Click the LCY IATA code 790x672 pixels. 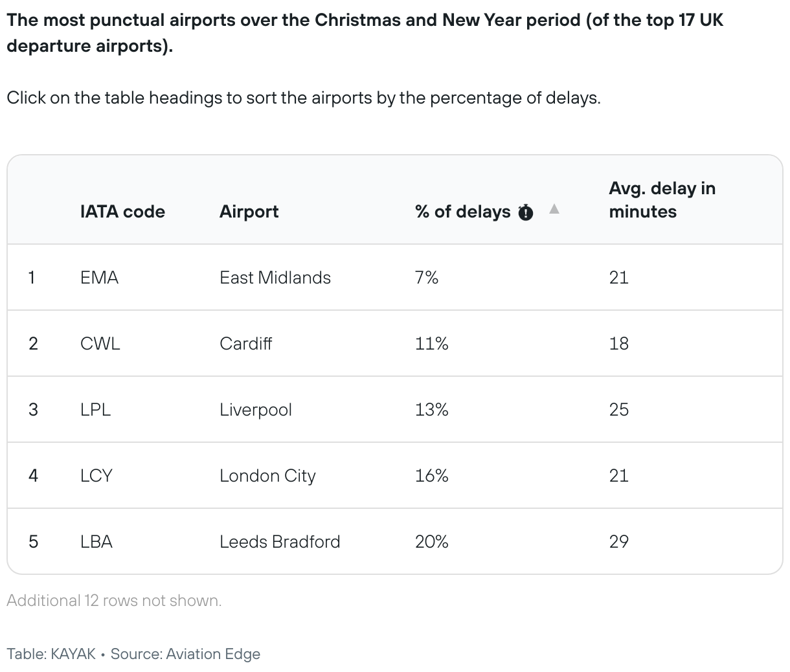click(96, 476)
